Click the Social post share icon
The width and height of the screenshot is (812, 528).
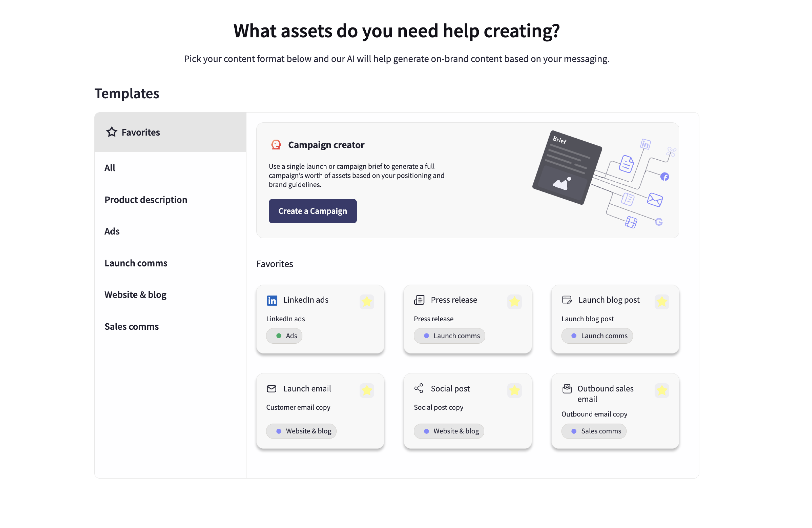(x=419, y=388)
